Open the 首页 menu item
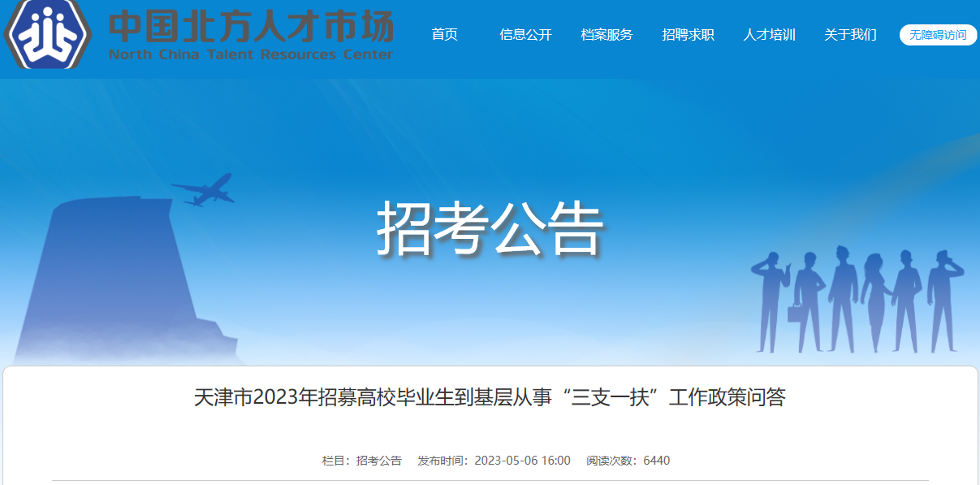 pyautogui.click(x=445, y=35)
